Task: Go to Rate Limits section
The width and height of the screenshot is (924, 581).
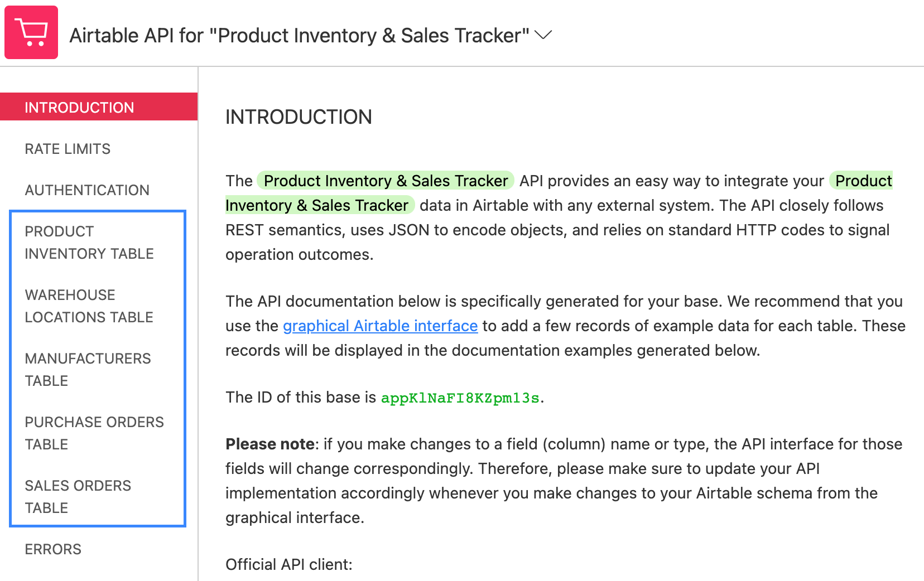Action: pos(68,149)
